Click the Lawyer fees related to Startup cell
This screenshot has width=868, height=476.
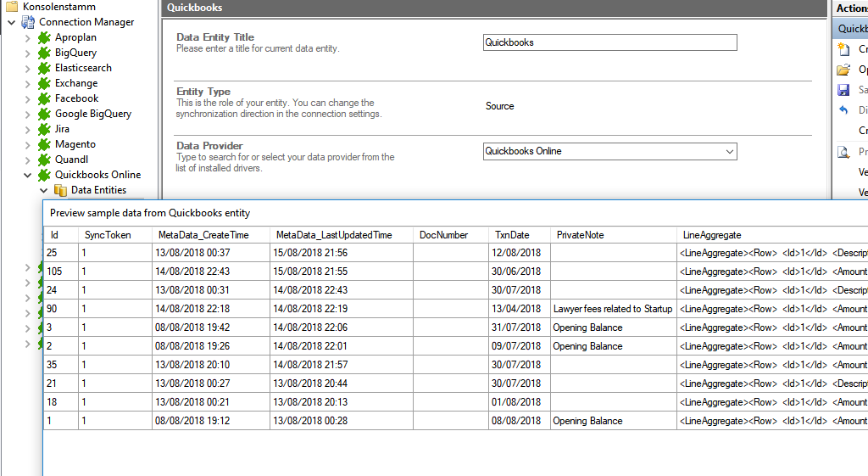point(612,309)
